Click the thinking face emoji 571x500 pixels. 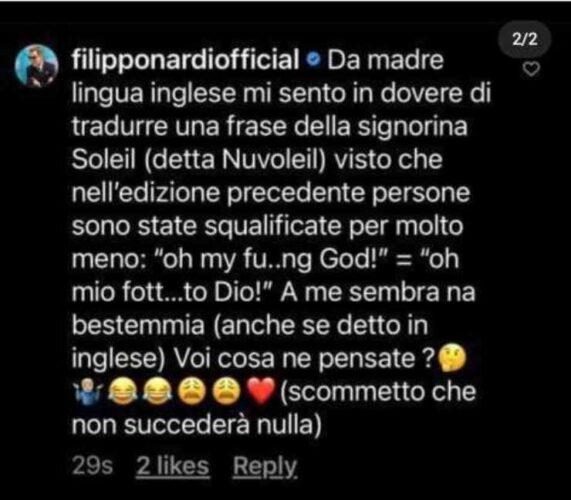pos(452,358)
